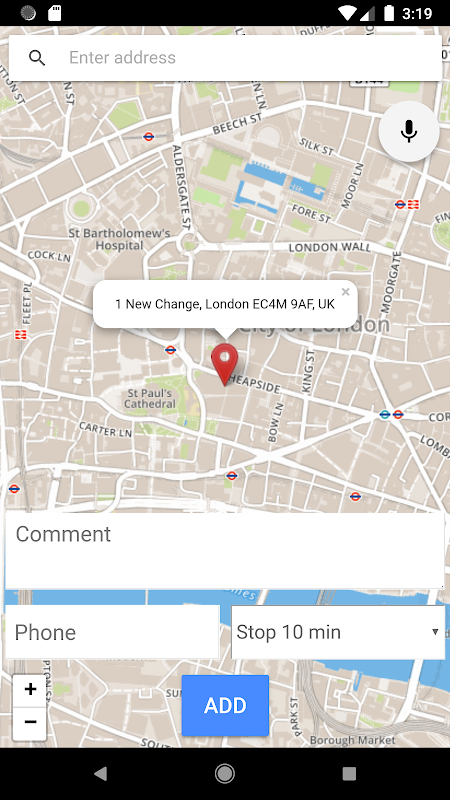This screenshot has width=450, height=800.
Task: Click the search magnifier icon
Action: pyautogui.click(x=37, y=58)
